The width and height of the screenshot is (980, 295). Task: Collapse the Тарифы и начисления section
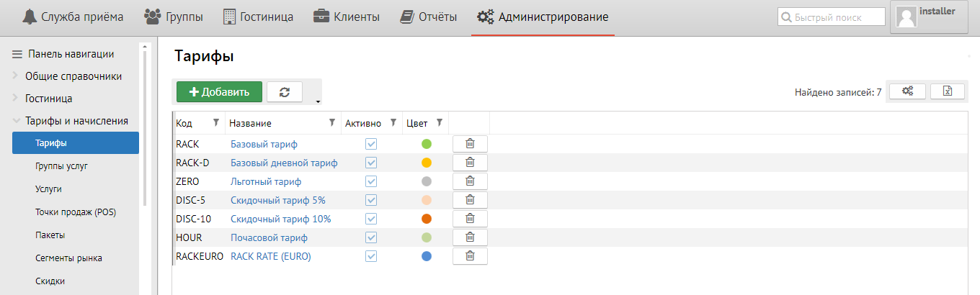(76, 121)
